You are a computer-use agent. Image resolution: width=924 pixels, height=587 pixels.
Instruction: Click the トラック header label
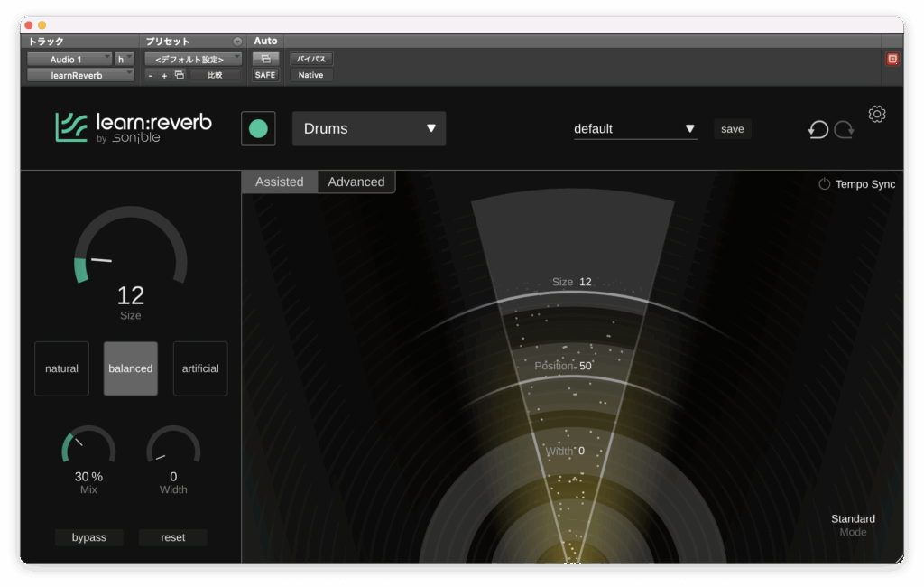click(46, 42)
